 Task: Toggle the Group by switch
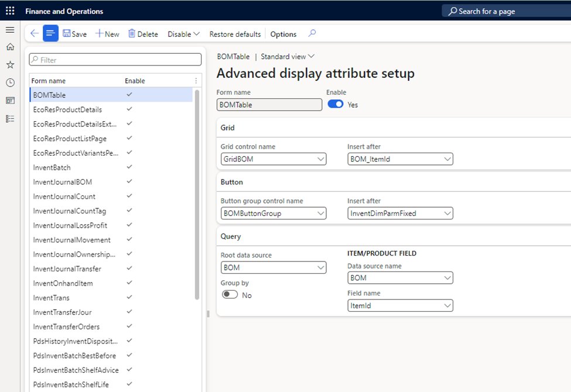(230, 294)
